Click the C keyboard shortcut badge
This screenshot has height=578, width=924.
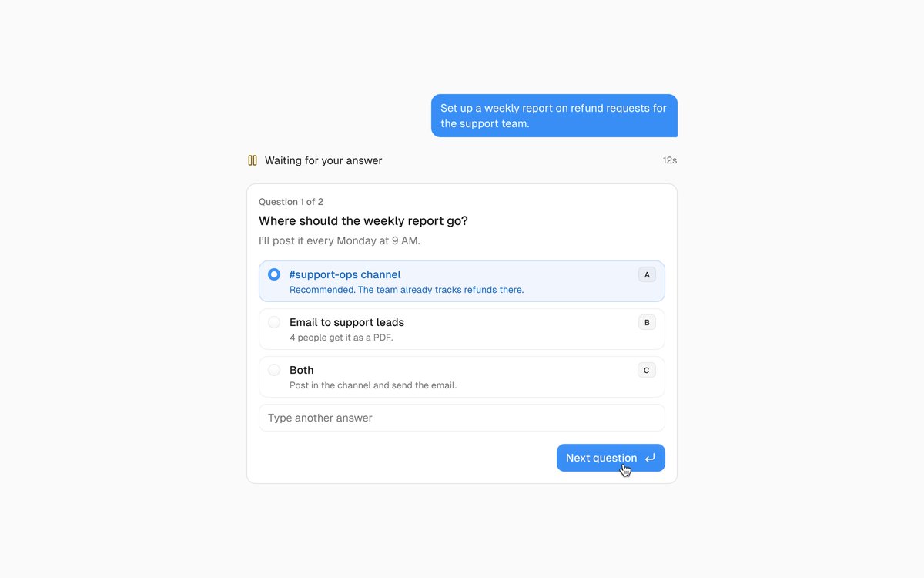[x=647, y=370]
